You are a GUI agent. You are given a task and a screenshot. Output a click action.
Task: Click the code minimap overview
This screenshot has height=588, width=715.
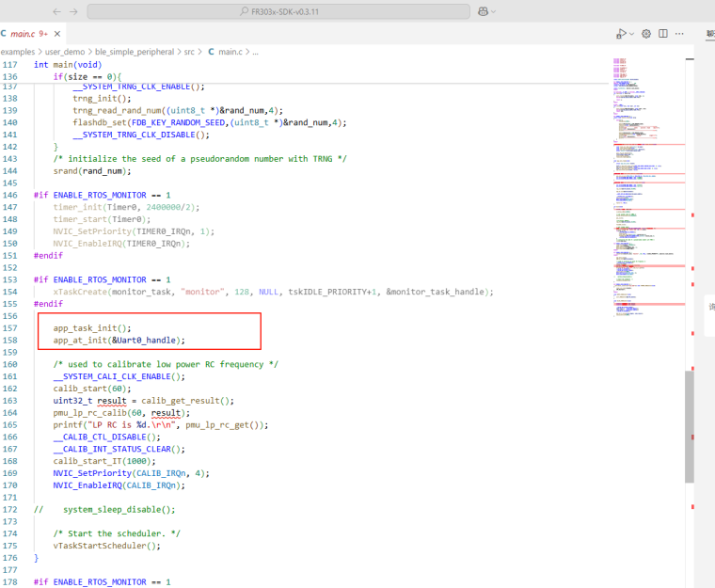pyautogui.click(x=647, y=188)
